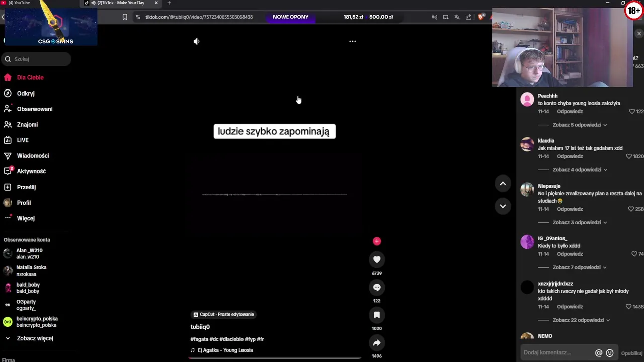Reply to klaudia's comment via Odpowiedz
This screenshot has height=362, width=644.
(x=570, y=156)
